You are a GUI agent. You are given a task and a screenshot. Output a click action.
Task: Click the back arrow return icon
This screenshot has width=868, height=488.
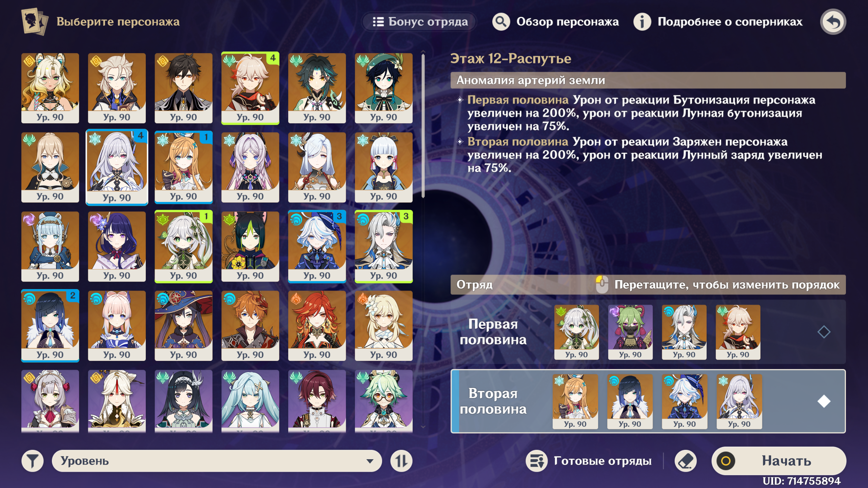click(x=833, y=22)
